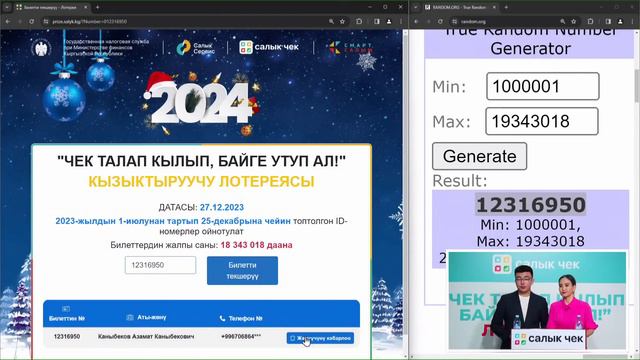Open a new tab in random.org window
This screenshot has width=640, height=360.
point(506,7)
